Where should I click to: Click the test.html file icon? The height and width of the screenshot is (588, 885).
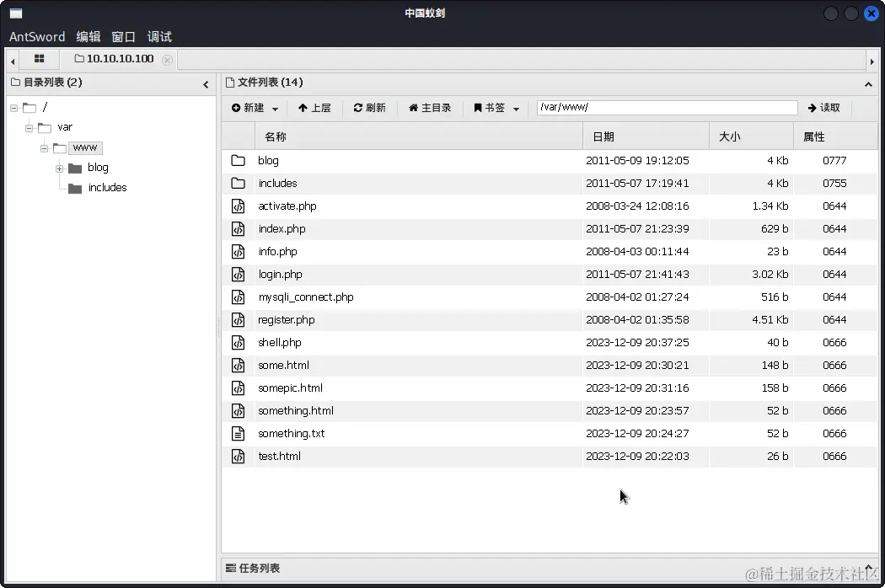click(x=239, y=456)
